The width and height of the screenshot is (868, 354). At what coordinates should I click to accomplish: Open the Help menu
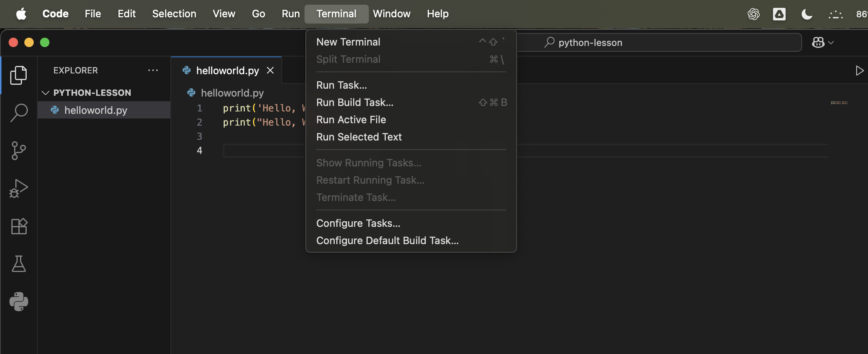(x=438, y=14)
